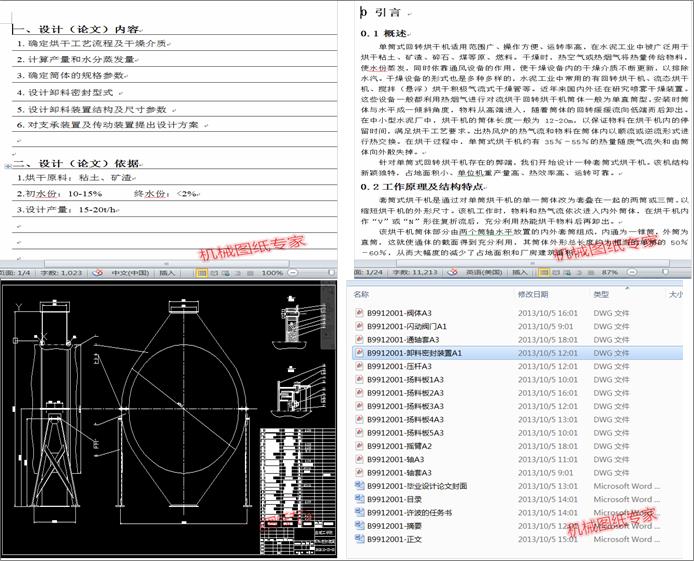Open zoom dialog via 100% in left Word
Screen dimensions: 694x561
tap(272, 273)
